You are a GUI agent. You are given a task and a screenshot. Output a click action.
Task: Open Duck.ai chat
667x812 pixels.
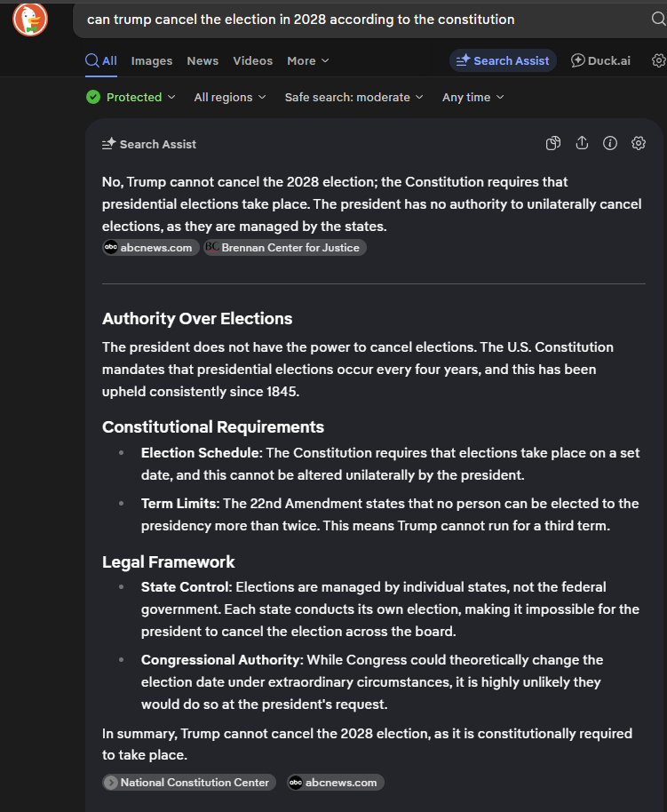600,60
